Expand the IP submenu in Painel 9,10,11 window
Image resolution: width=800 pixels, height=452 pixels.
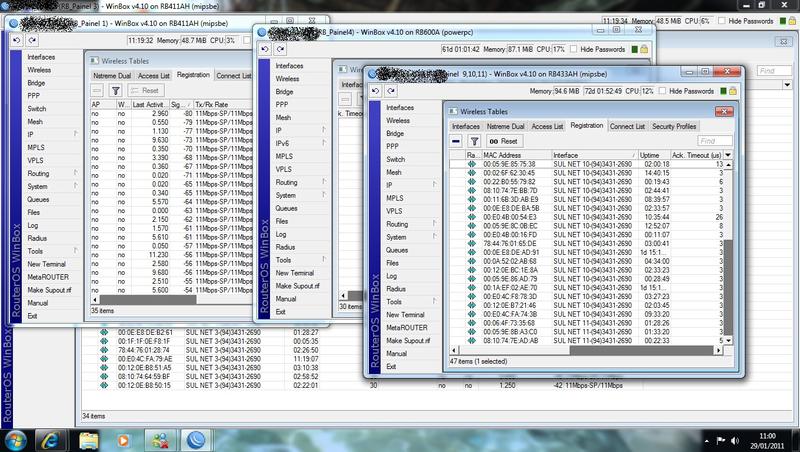[x=435, y=184]
